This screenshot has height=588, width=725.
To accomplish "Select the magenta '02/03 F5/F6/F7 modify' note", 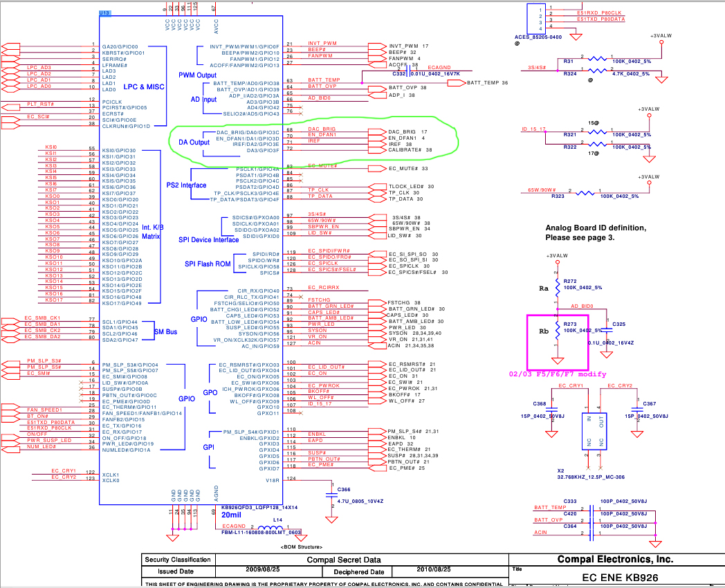I will pyautogui.click(x=557, y=374).
